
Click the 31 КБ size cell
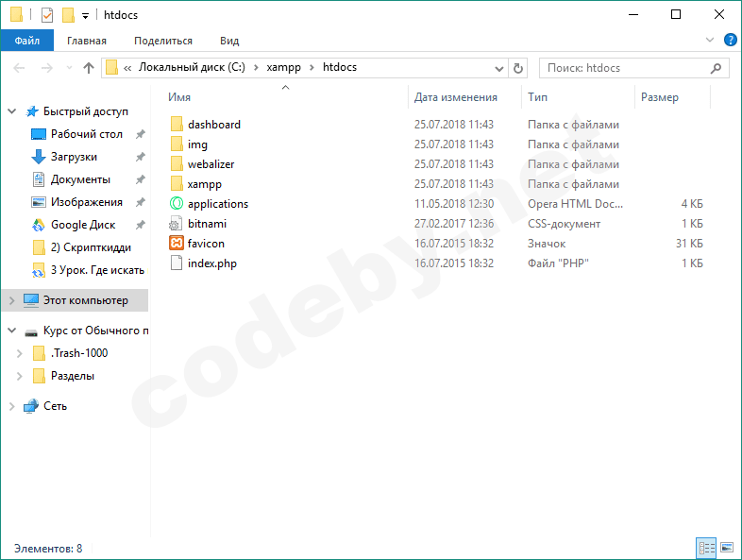[x=689, y=244]
